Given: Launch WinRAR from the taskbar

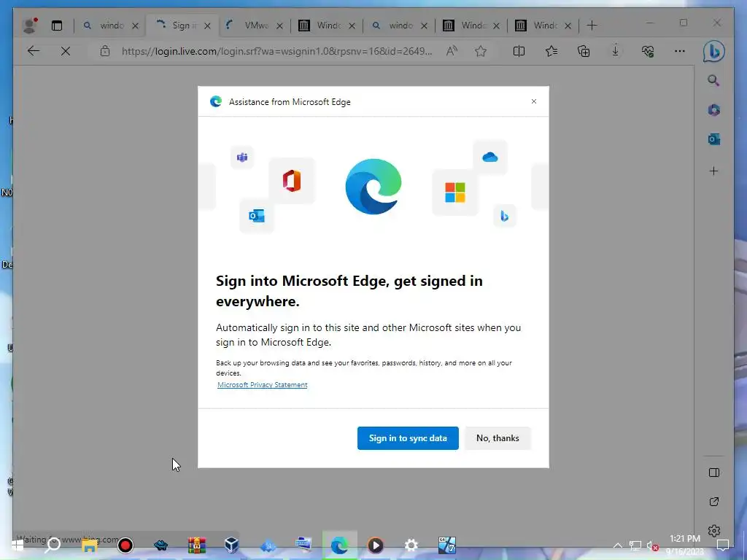Looking at the screenshot, I should (196, 545).
